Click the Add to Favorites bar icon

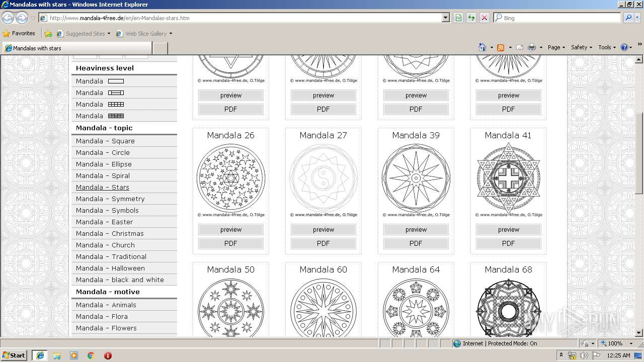(x=48, y=34)
